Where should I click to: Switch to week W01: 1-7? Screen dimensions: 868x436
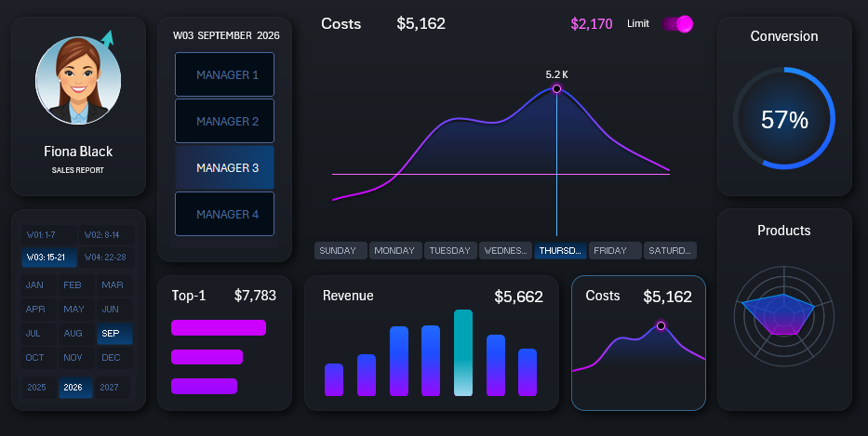coord(49,235)
